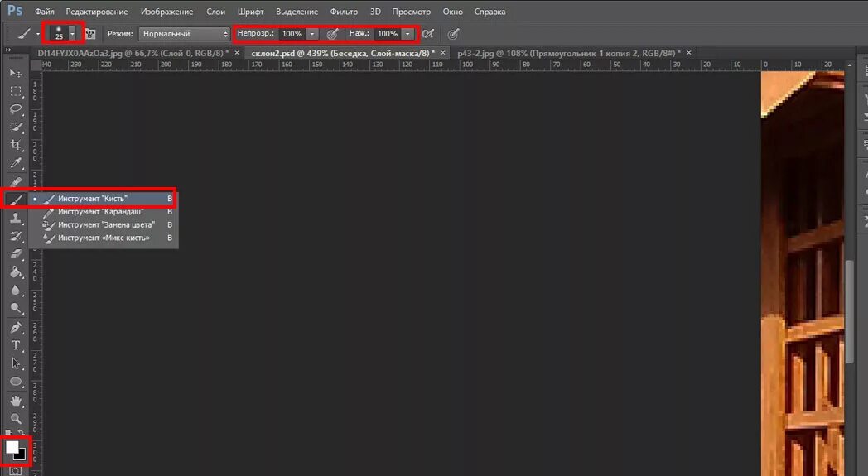Screen dimensions: 868x476
Task: Close the DH4FYJX0AAzOa3.jpg tab
Action: (237, 53)
